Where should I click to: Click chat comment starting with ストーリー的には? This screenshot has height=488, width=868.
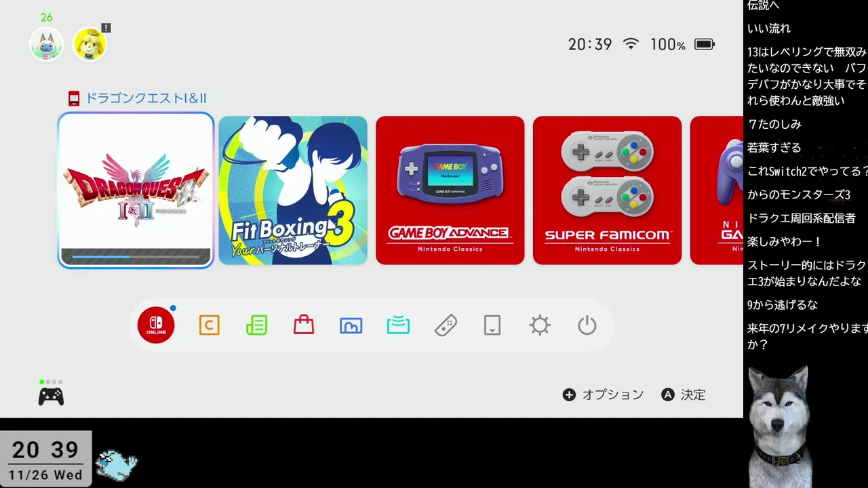pyautogui.click(x=807, y=273)
